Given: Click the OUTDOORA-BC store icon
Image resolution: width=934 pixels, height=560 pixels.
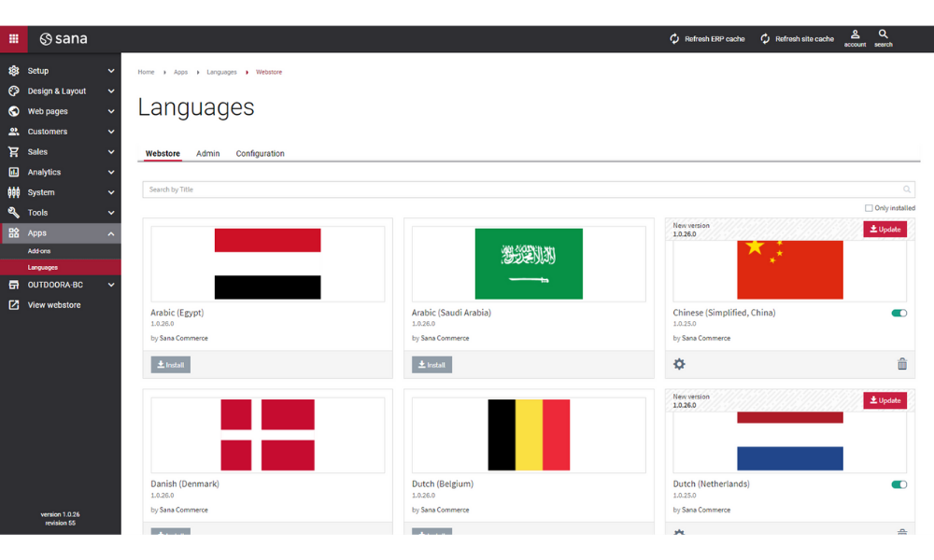Looking at the screenshot, I should [14, 285].
